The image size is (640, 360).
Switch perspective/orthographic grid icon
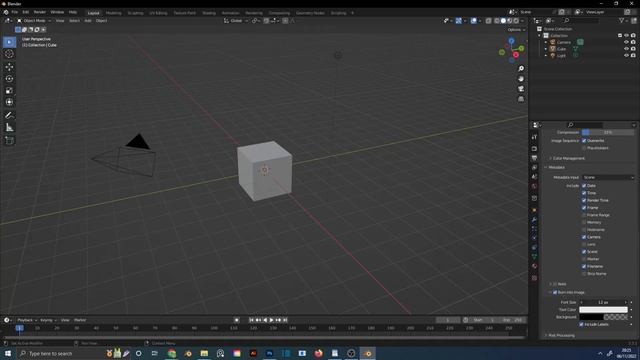click(x=521, y=99)
